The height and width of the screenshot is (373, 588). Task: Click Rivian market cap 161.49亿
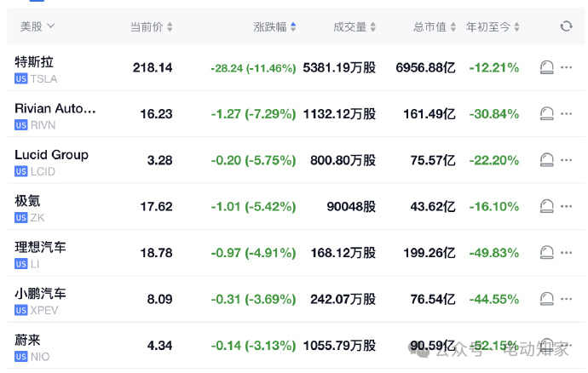coord(429,113)
